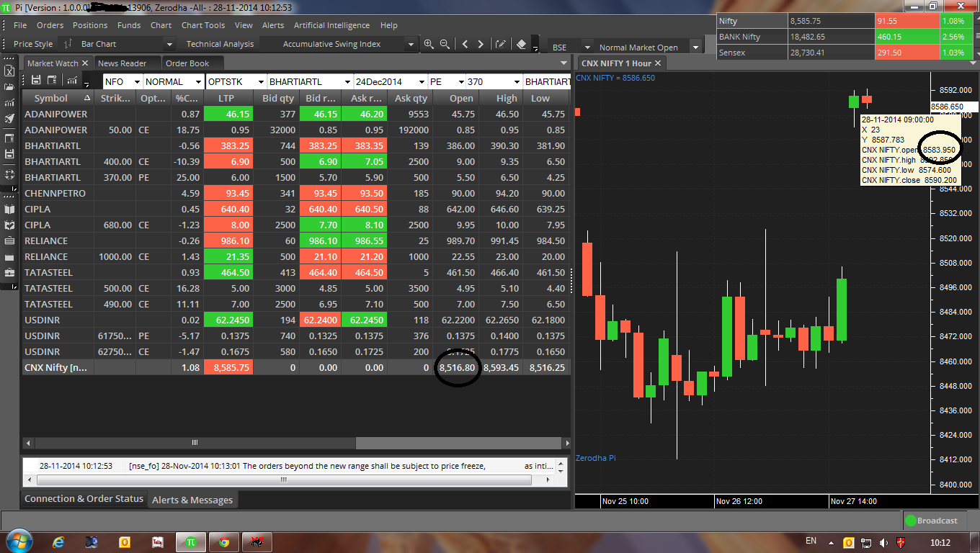Click the chart icon in Market Watch toolbar

pos(72,80)
